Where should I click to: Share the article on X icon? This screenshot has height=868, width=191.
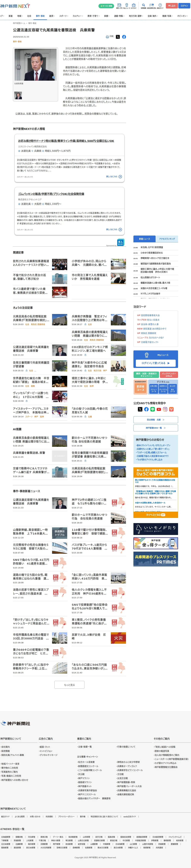point(118,37)
